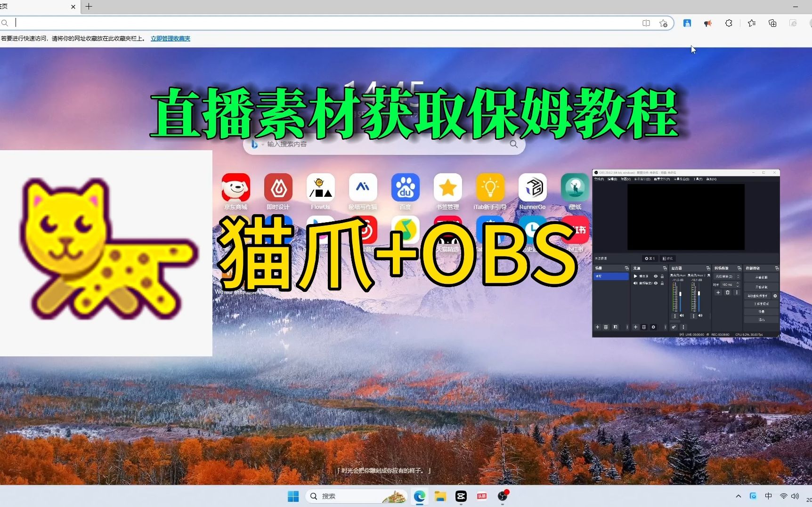Open the transition type dropdown in 转场特效
This screenshot has height=507, width=812.
coord(727,276)
